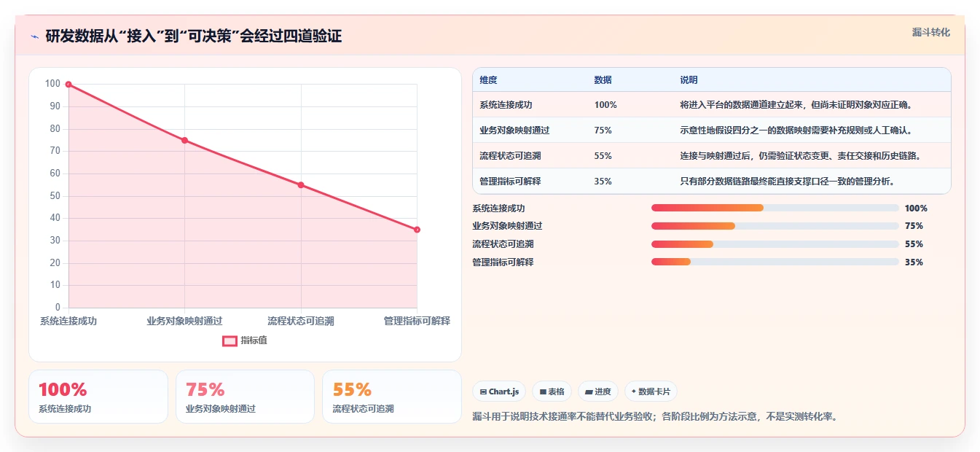Click the 系统连接成功 progress bar
980x452 pixels.
(775, 208)
